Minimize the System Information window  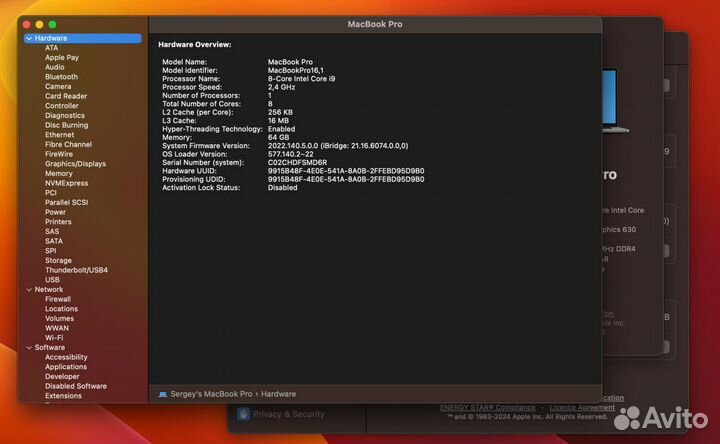[39, 24]
